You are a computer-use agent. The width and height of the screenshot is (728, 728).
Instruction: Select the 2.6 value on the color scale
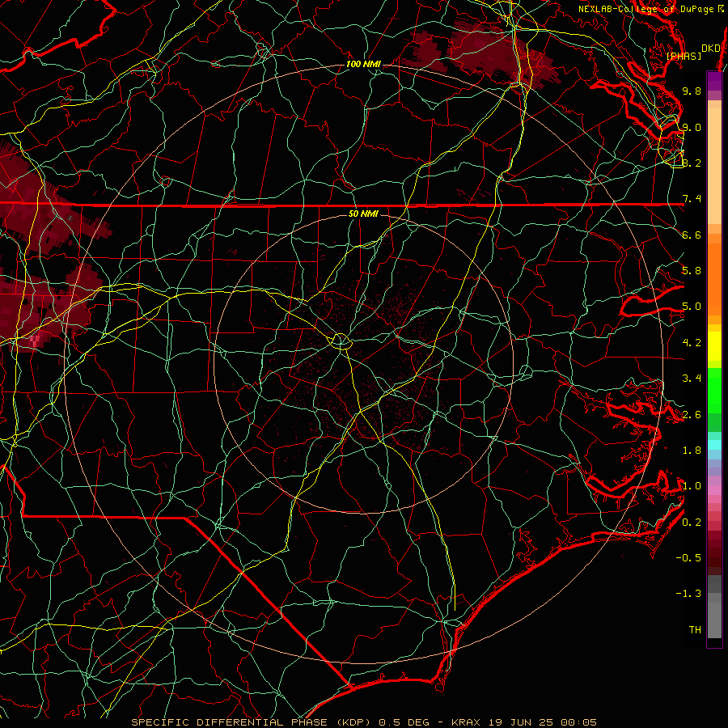click(x=692, y=415)
